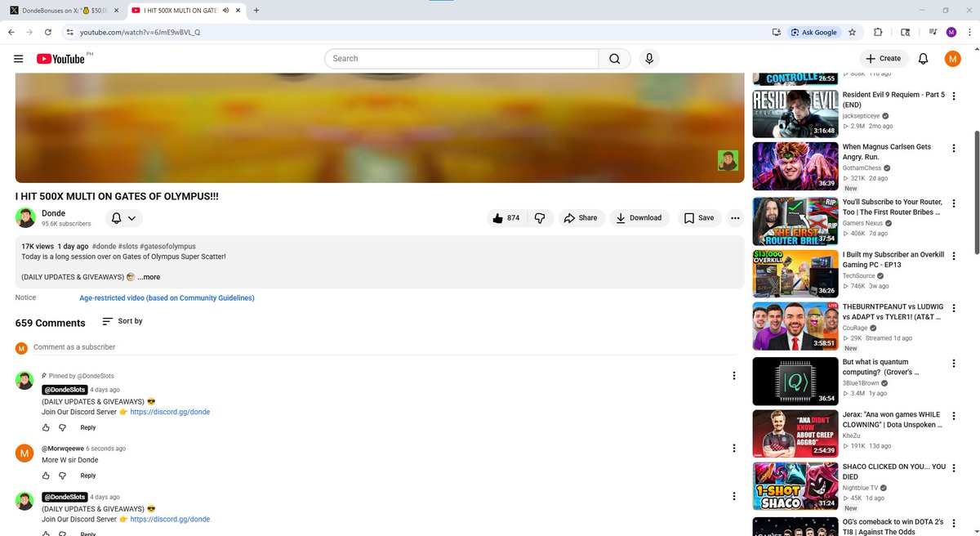This screenshot has width=980, height=536.
Task: Open options for Resident Evil 9 video
Action: [x=952, y=95]
